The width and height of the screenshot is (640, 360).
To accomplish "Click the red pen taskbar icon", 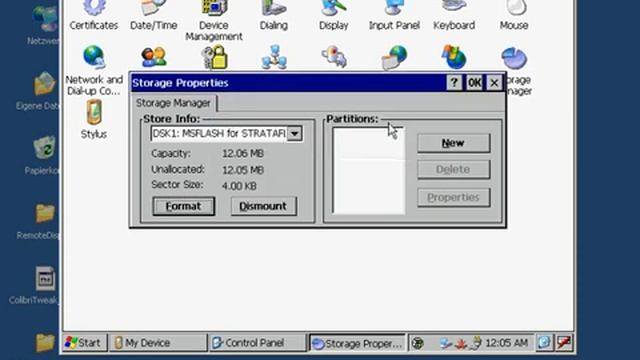I will click(564, 342).
